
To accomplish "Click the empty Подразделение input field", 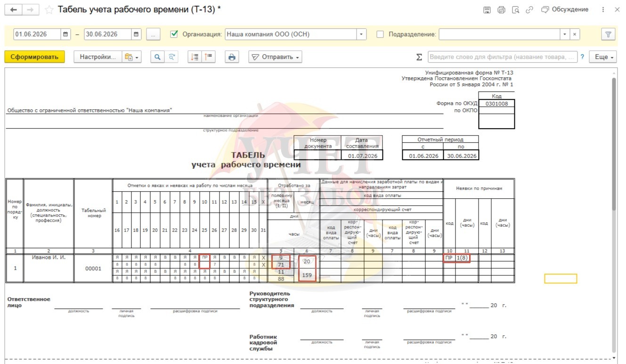I will 499,34.
